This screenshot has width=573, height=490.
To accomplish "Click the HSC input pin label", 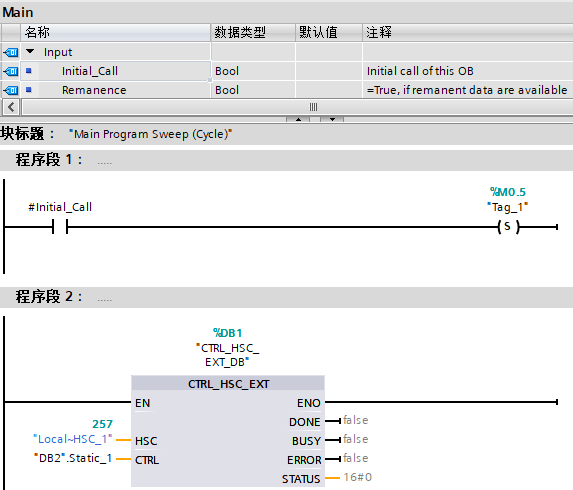I will click(x=146, y=441).
